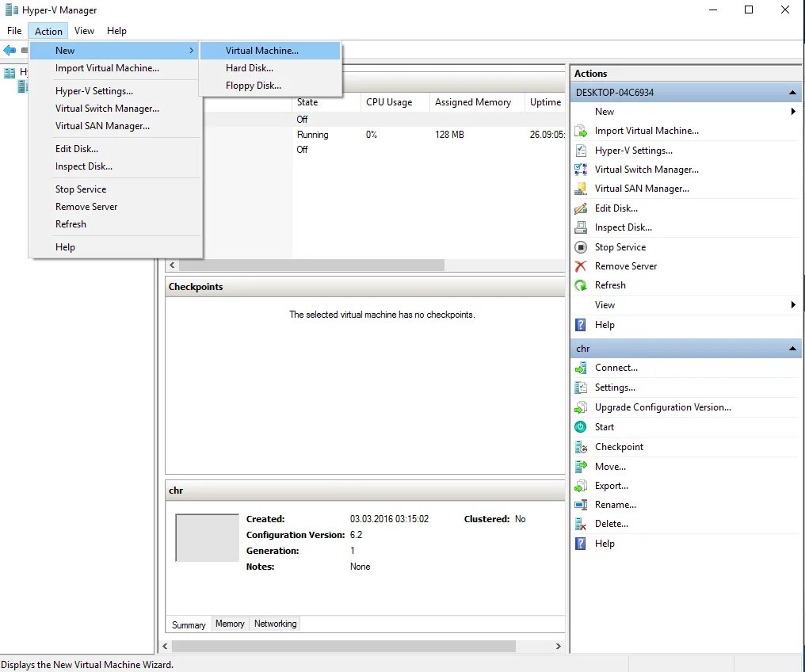The height and width of the screenshot is (672, 805).
Task: Open the View menu in menu bar
Action: [84, 31]
